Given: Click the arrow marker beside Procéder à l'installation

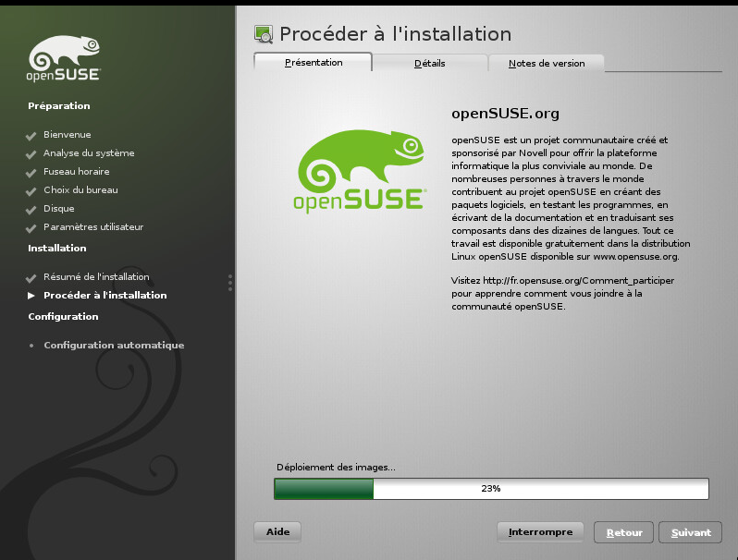Looking at the screenshot, I should pyautogui.click(x=31, y=296).
